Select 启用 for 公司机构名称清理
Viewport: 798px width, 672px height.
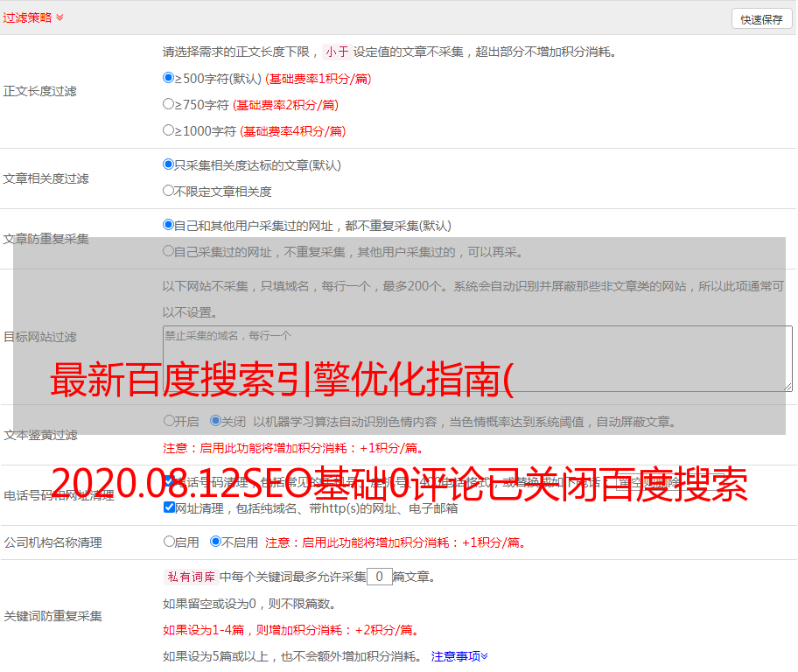[169, 541]
